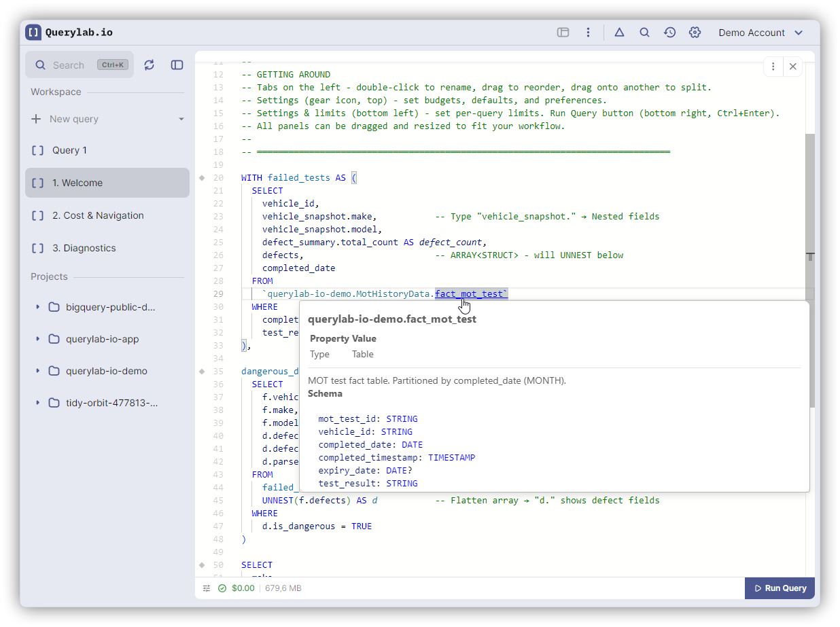The width and height of the screenshot is (840, 627).
Task: Expand the querylab-io-demo project folder
Action: point(38,371)
